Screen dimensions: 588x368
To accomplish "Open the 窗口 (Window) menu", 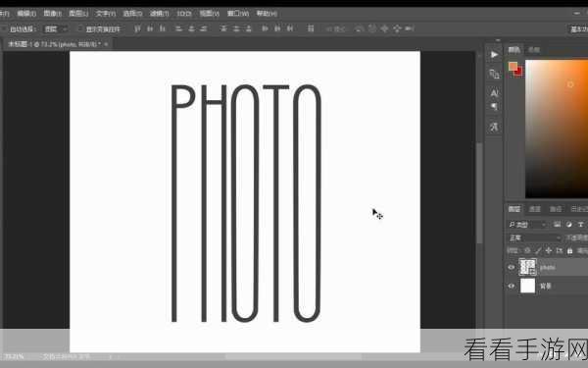I will [238, 14].
